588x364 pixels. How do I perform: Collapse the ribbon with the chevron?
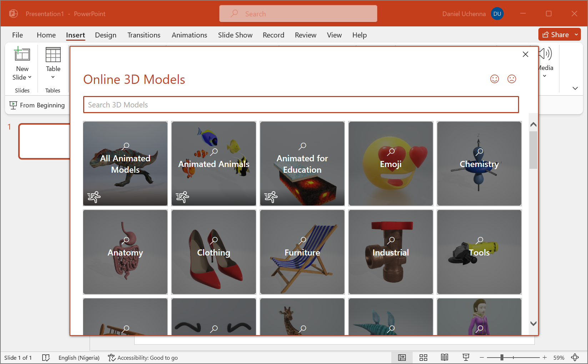point(575,88)
